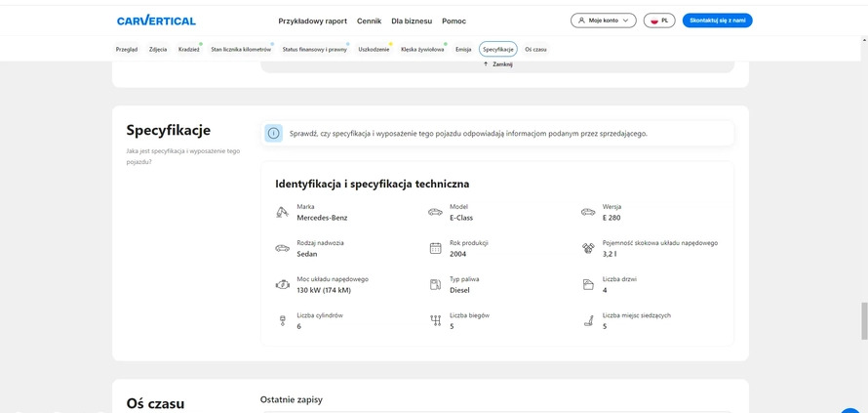Click the Typ paliwa fuel pump icon

pyautogui.click(x=435, y=285)
